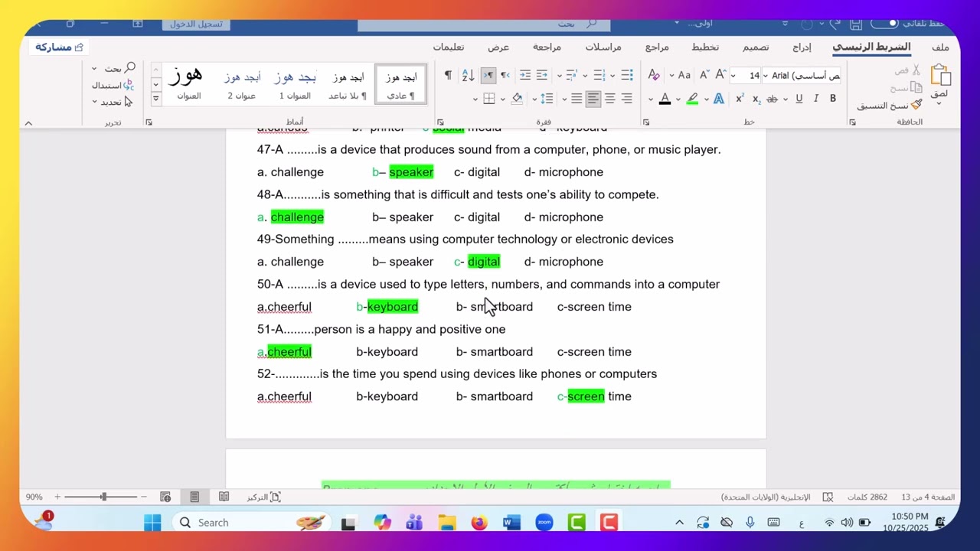The height and width of the screenshot is (551, 980).
Task: Click the zoom slider handle in status bar
Action: pos(103,497)
